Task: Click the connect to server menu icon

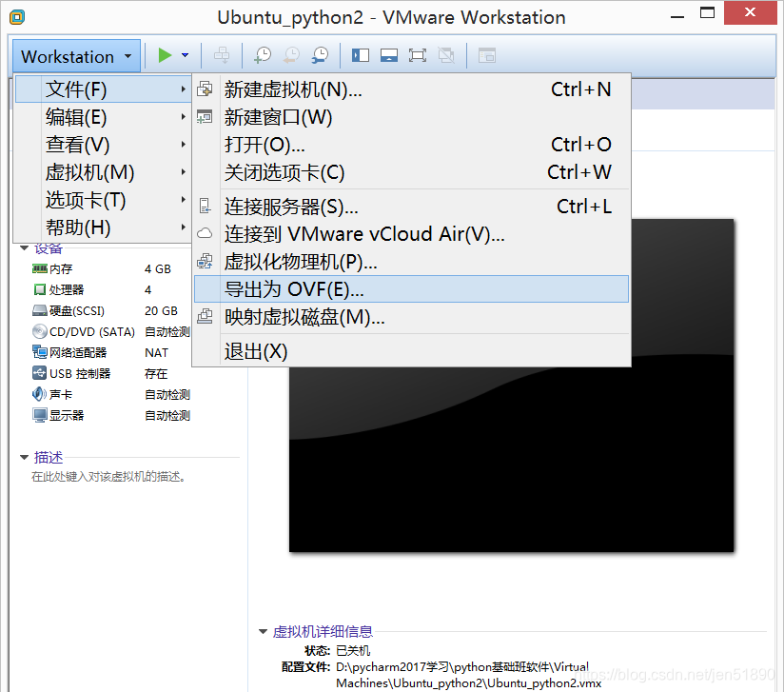Action: [x=205, y=206]
